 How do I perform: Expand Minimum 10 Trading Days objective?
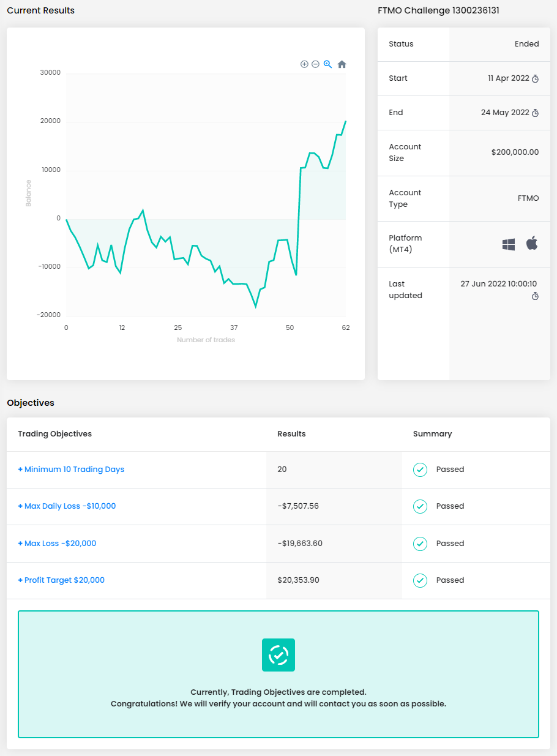tap(71, 470)
